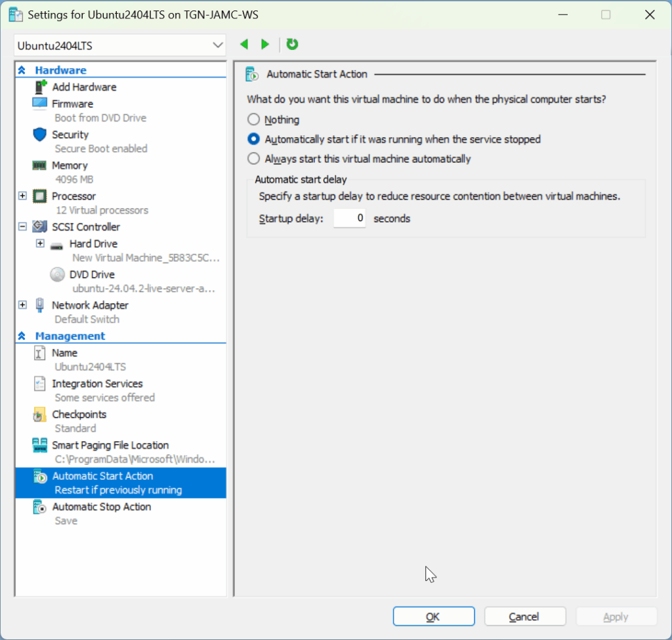Image resolution: width=672 pixels, height=640 pixels.
Task: Minimize the settings window
Action: pos(563,14)
